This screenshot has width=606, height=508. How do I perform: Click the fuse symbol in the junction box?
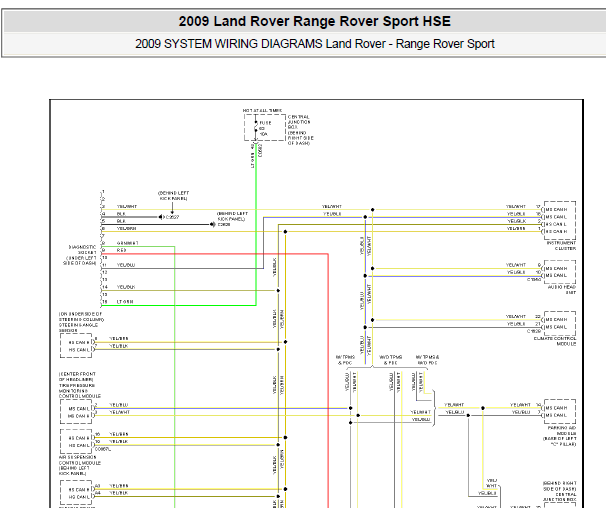(255, 128)
